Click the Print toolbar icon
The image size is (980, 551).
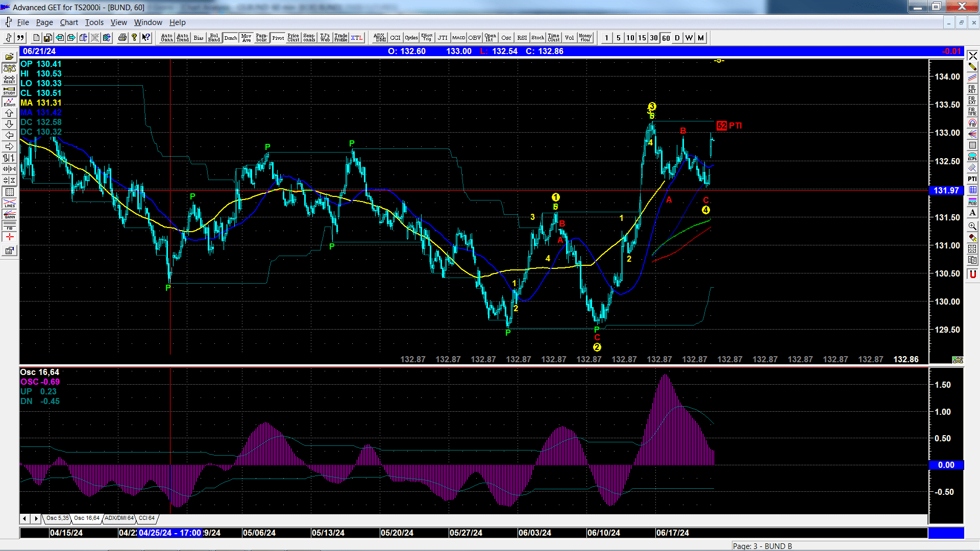(122, 38)
